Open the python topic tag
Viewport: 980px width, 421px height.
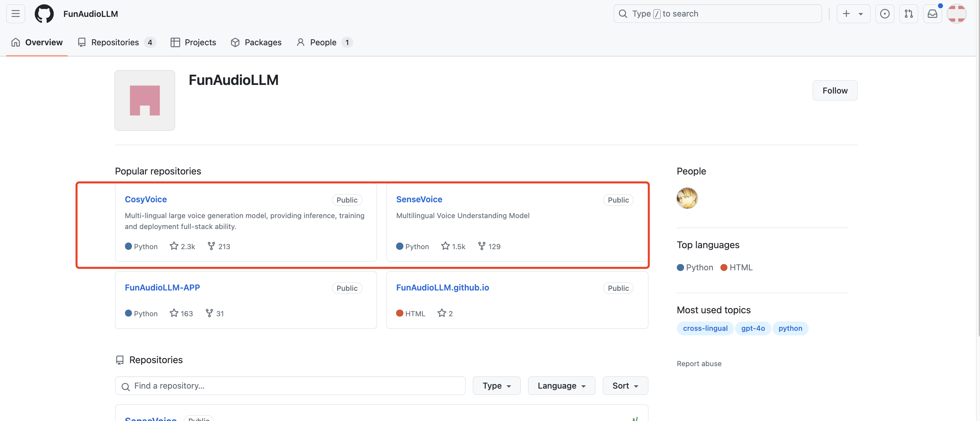pyautogui.click(x=790, y=328)
